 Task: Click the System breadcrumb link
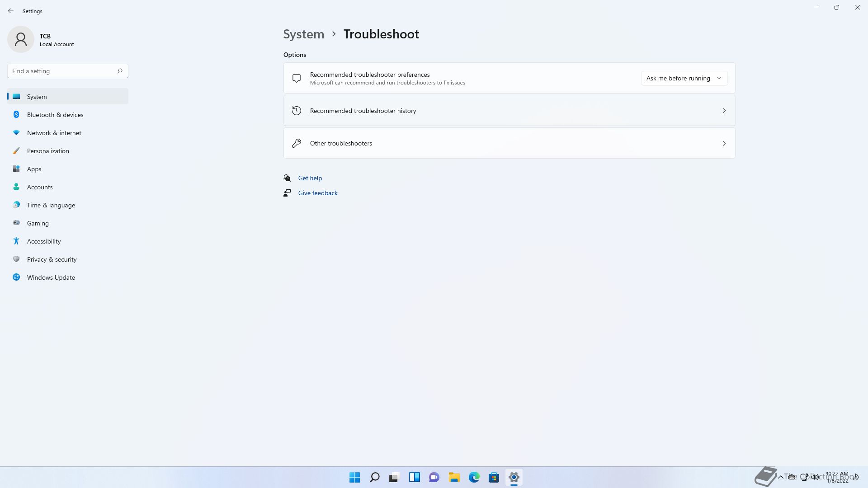tap(303, 34)
